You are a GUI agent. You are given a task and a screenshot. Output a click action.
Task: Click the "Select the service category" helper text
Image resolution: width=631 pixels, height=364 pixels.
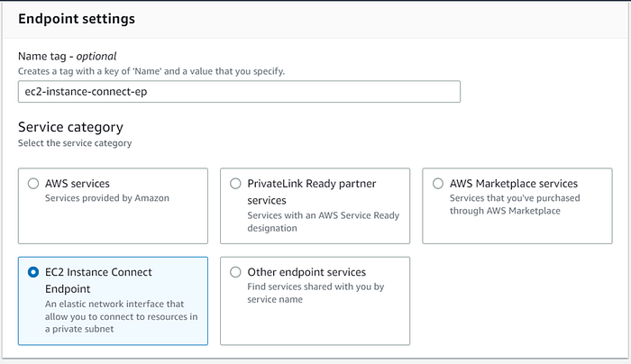[75, 143]
